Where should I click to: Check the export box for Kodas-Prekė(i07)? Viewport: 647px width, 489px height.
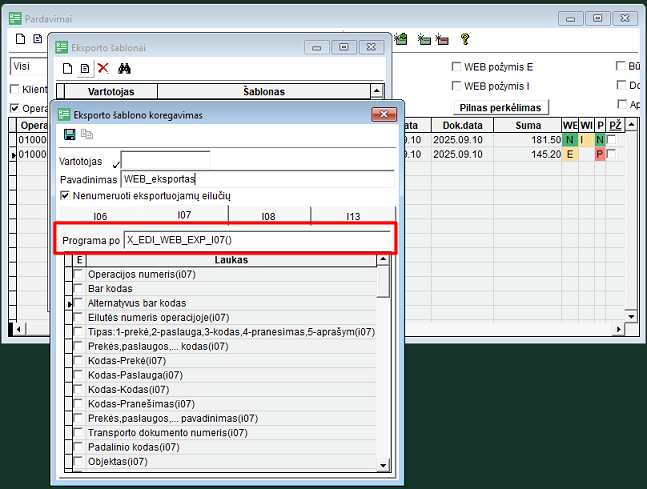78,361
